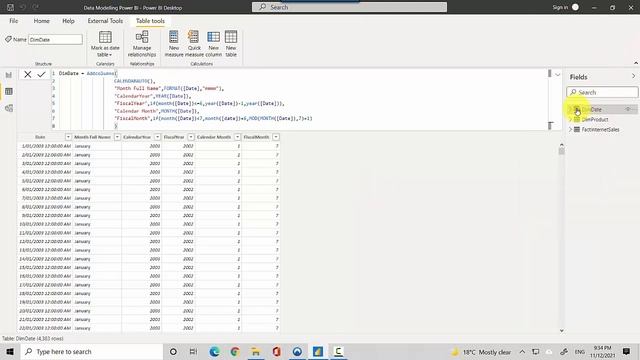Collapse the Fields pane arrow
The image size is (640, 360).
pos(633,76)
